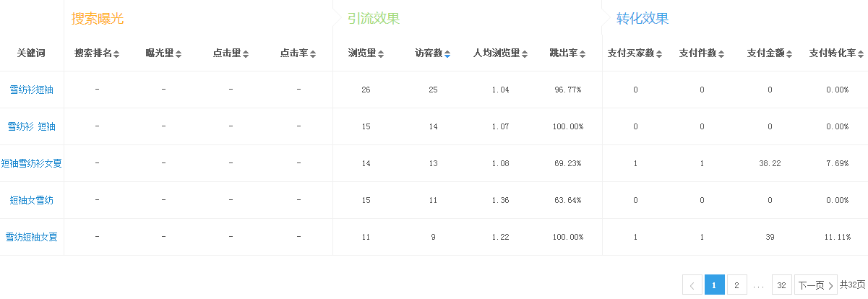Sort by 浏览量 arrow icon
Viewport: 868px width, 299px height.
coord(381,53)
